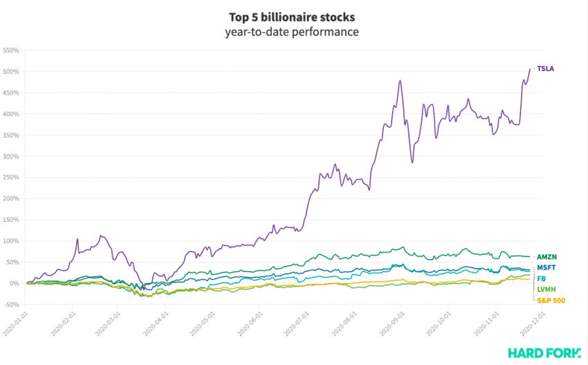
Task: Click the 550% y-axis label
Action: (x=12, y=50)
